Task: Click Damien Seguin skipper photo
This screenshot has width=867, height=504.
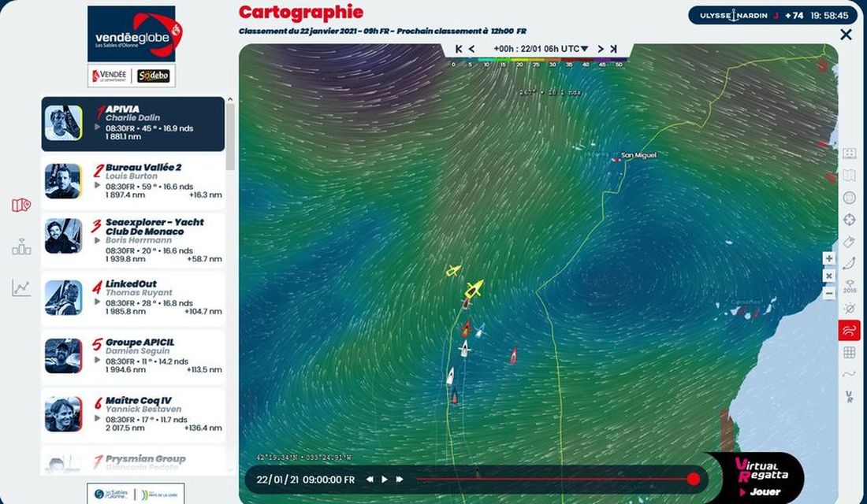Action: coord(63,355)
